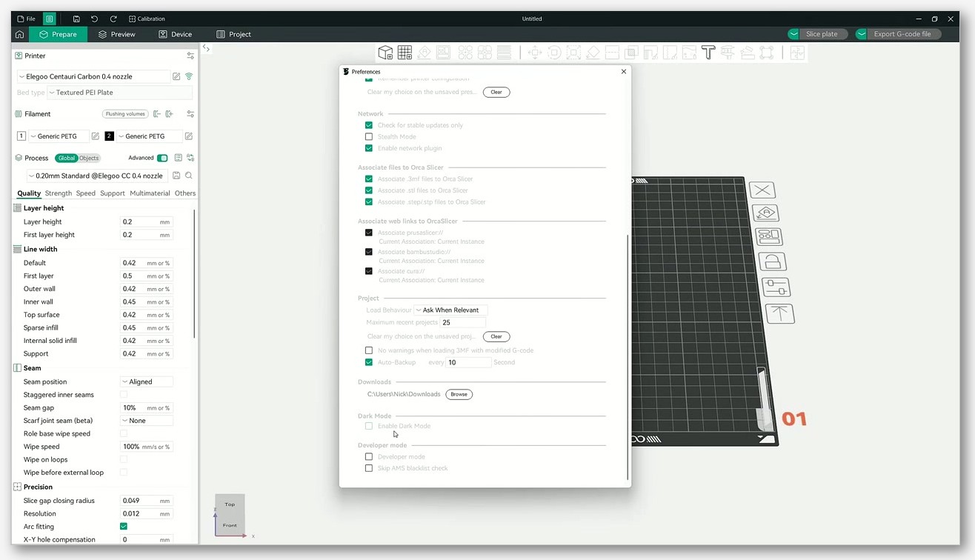Click the Browse button for Downloads
This screenshot has width=975, height=560.
[459, 394]
